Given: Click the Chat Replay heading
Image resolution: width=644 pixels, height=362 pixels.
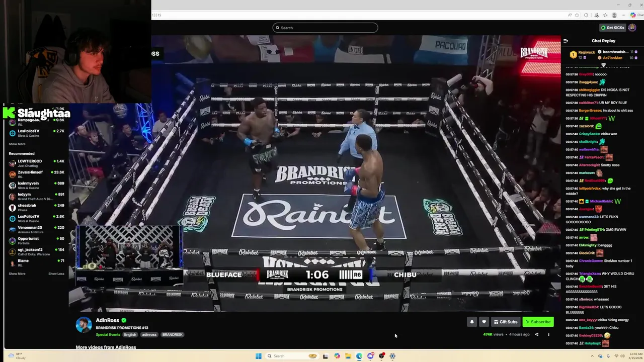Looking at the screenshot, I should pyautogui.click(x=603, y=41).
